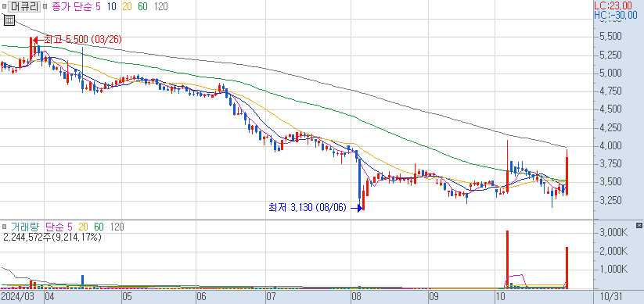This screenshot has height=304, width=644.
Task: Click the 1,000K volume axis label
Action: click(x=614, y=269)
